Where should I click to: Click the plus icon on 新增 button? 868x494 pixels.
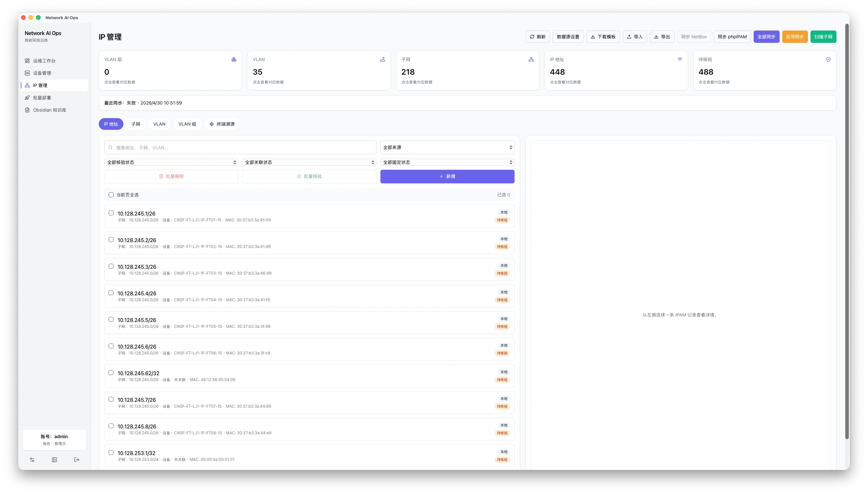(x=441, y=177)
